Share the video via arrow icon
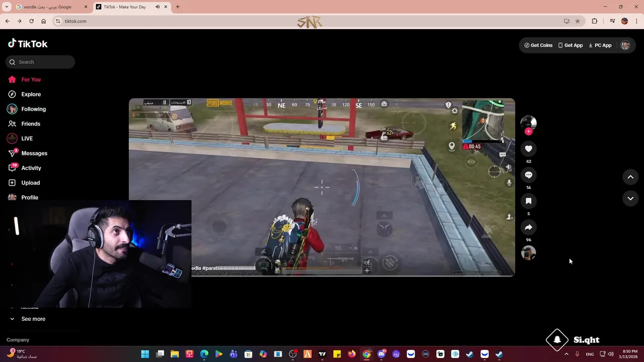644x362 pixels. coord(528,227)
